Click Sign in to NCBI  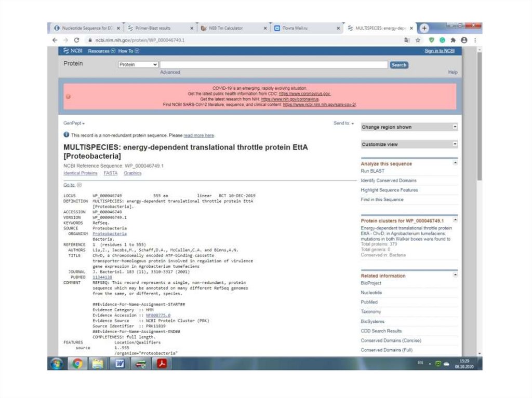[x=440, y=51]
